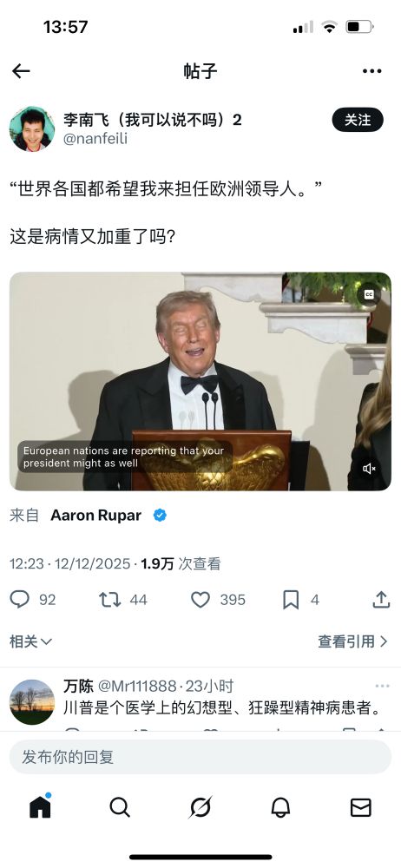Open more options on 万陈's reply
This screenshot has width=401, height=868.
pyautogui.click(x=382, y=686)
